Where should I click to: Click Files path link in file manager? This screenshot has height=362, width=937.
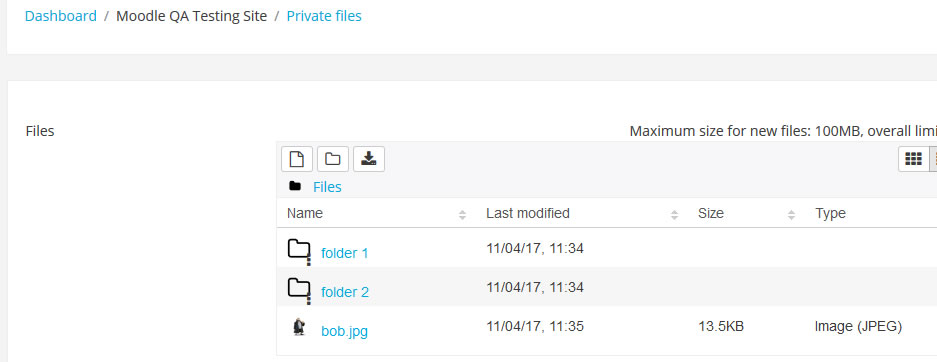327,187
